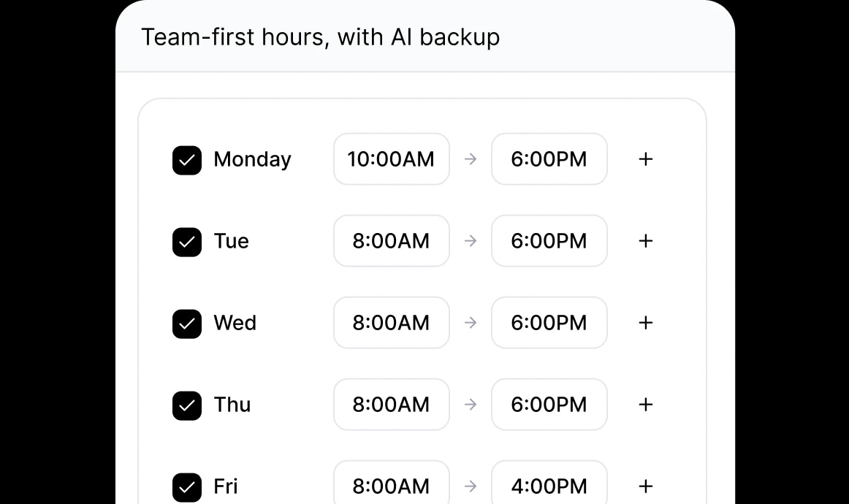
Task: Select Tuesday 6:00PM end time field
Action: (x=549, y=241)
